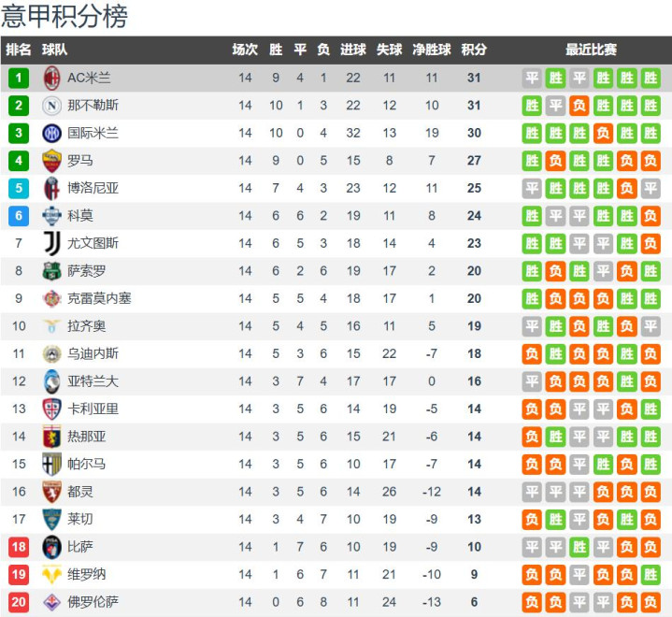
Task: Open the 克雷莫内塞 team link
Action: click(99, 298)
